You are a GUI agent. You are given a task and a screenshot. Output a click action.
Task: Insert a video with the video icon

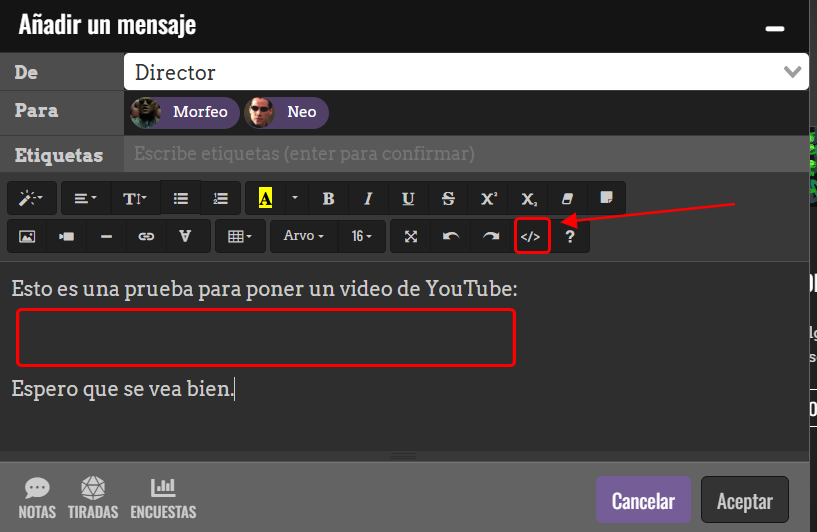(66, 237)
